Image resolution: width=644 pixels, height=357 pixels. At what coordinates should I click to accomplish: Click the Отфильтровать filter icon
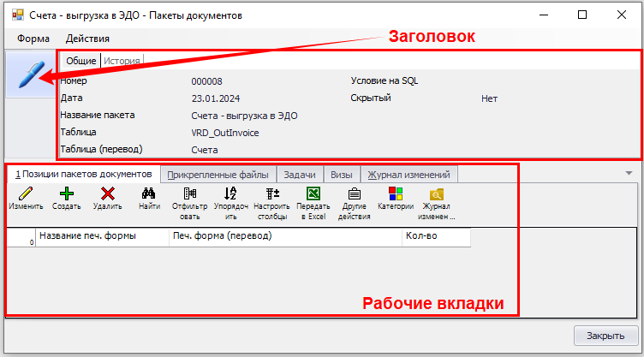point(189,194)
